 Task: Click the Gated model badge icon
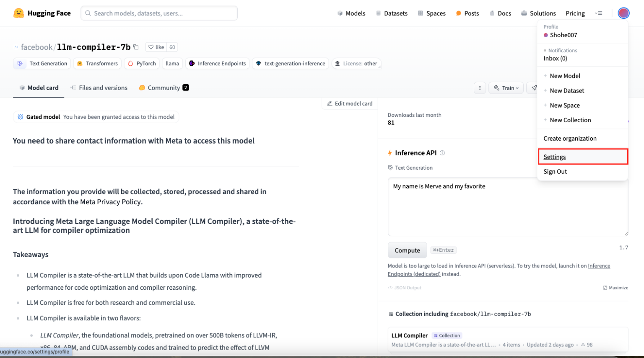click(x=20, y=116)
